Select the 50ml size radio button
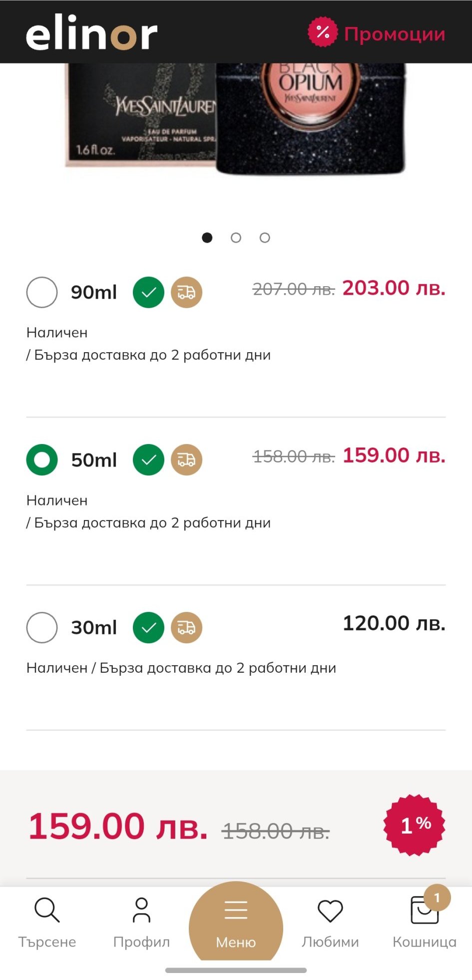 coord(42,460)
